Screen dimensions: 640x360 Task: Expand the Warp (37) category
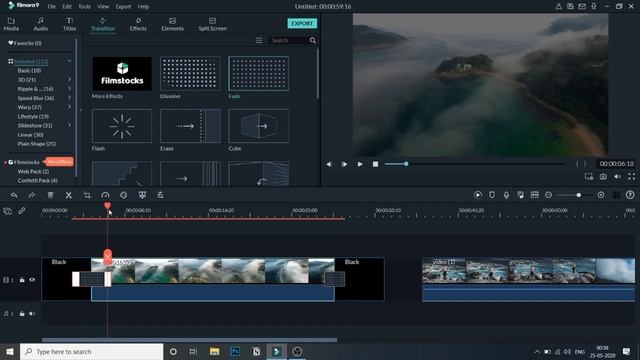(x=69, y=107)
